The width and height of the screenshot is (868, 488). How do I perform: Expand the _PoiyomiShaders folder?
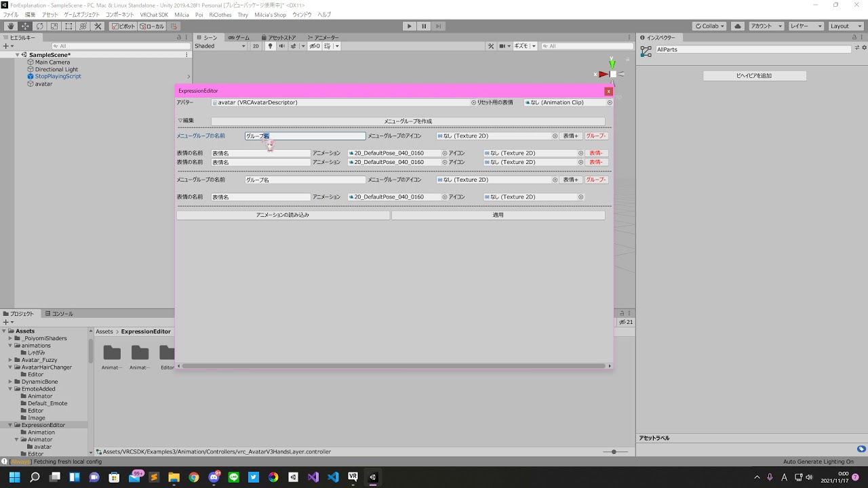pyautogui.click(x=10, y=338)
